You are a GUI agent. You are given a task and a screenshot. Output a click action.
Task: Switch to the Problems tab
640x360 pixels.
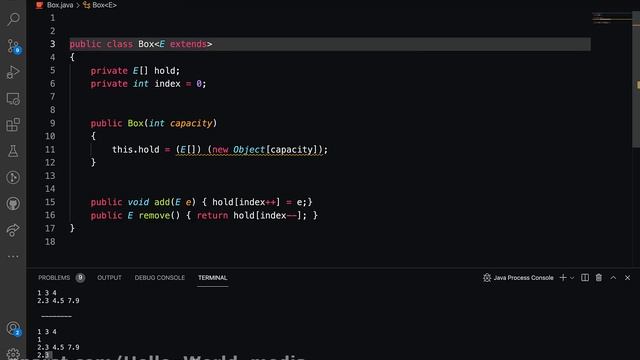54,278
